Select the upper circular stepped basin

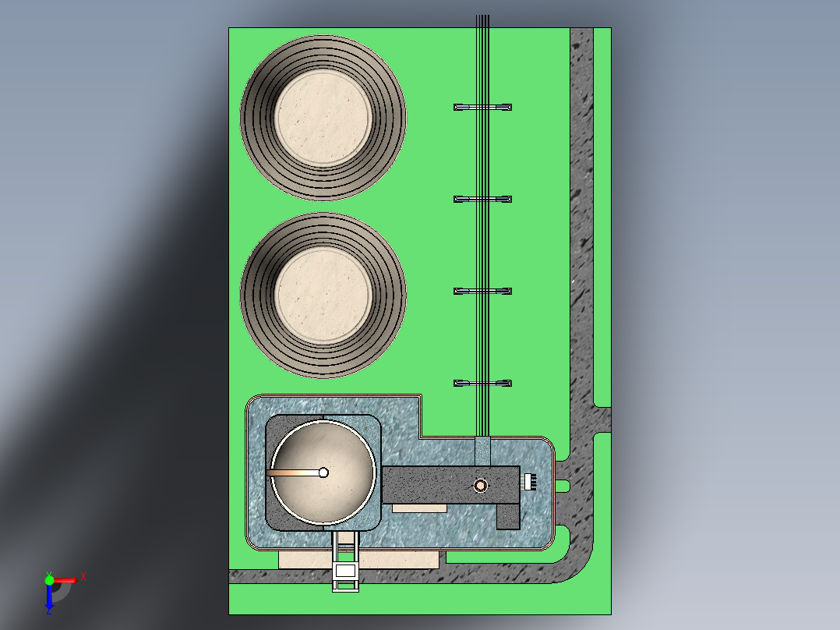tap(323, 118)
